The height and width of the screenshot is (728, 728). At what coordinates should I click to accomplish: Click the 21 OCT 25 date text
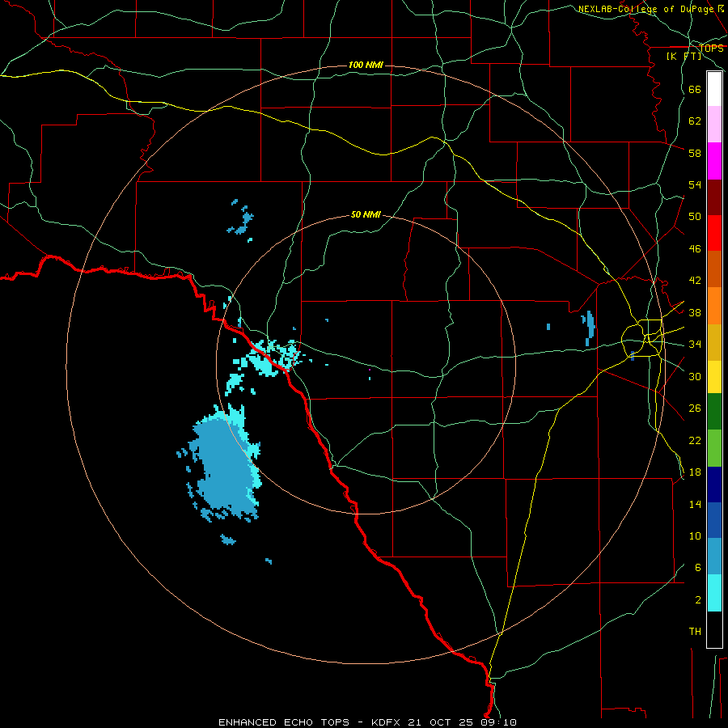[440, 722]
